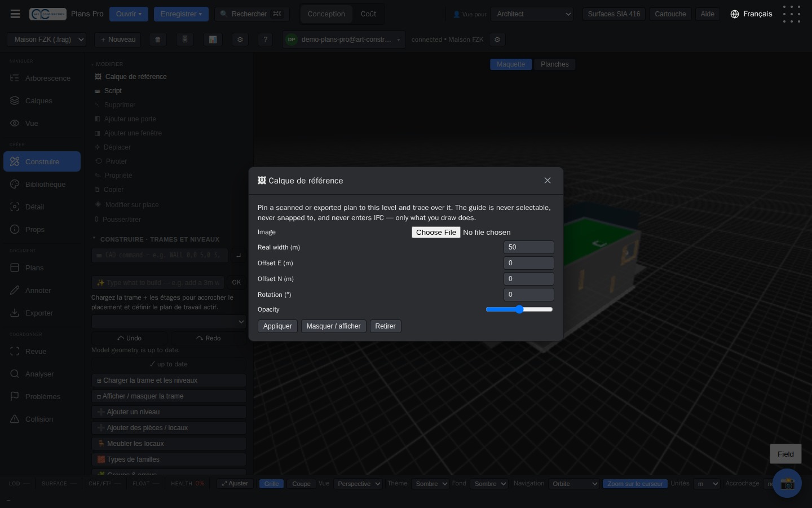The image size is (812, 508).
Task: Toggle Afficher / masquer la trame
Action: click(169, 396)
